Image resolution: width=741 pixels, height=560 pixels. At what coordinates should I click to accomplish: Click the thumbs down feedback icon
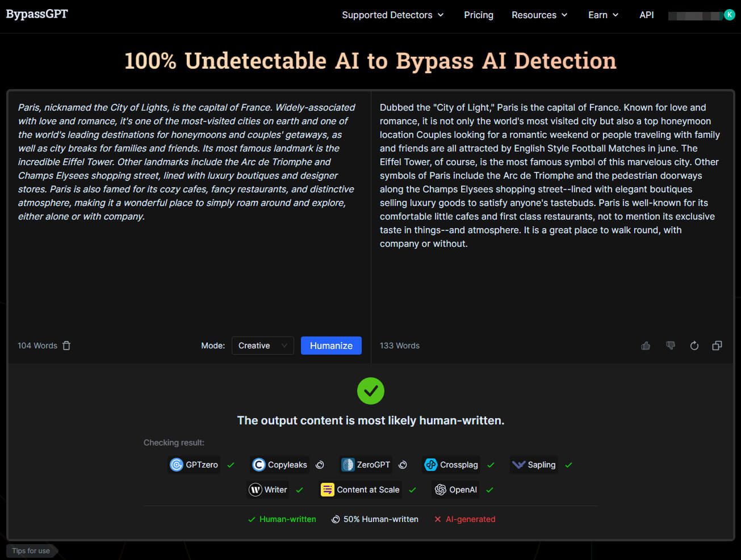[x=671, y=346]
